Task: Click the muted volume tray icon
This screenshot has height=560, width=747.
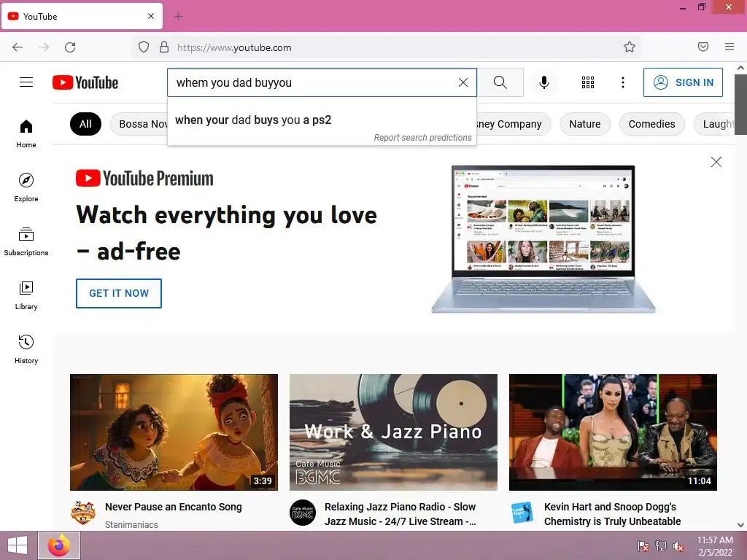Action: pyautogui.click(x=678, y=547)
